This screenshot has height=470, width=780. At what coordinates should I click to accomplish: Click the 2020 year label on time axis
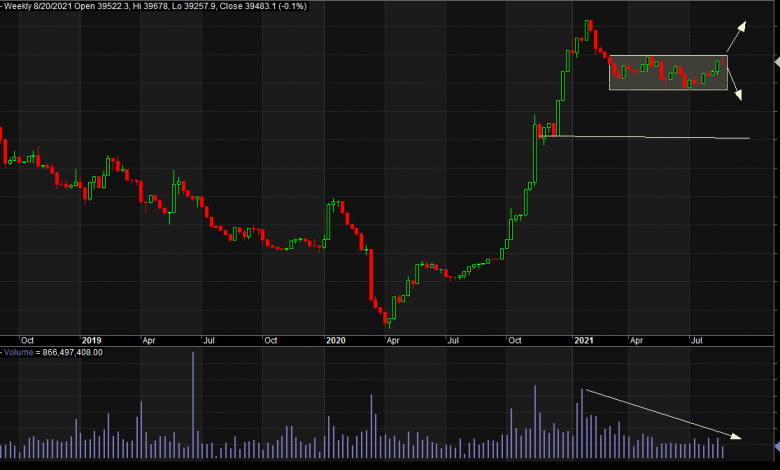coord(336,340)
